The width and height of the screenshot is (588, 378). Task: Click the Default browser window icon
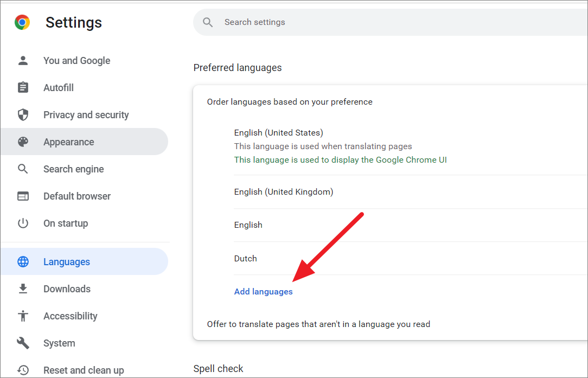(23, 196)
